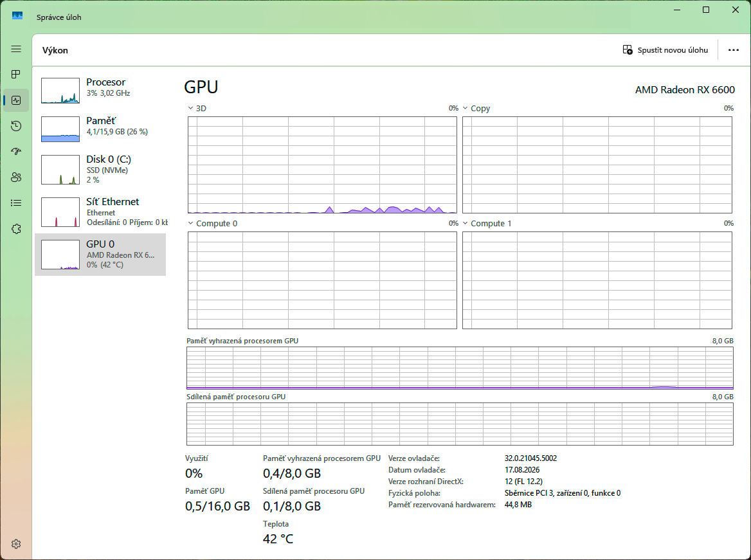Click the 0,4/8,0 GB dedicated memory value

(292, 473)
